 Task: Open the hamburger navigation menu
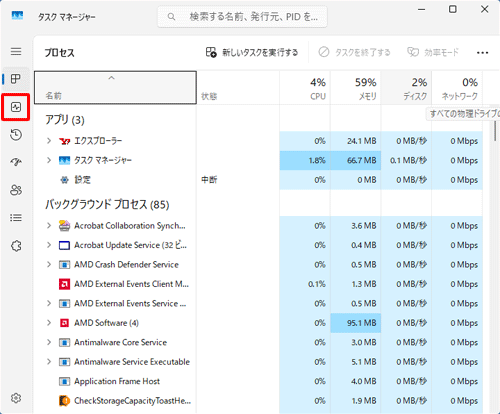pos(16,52)
